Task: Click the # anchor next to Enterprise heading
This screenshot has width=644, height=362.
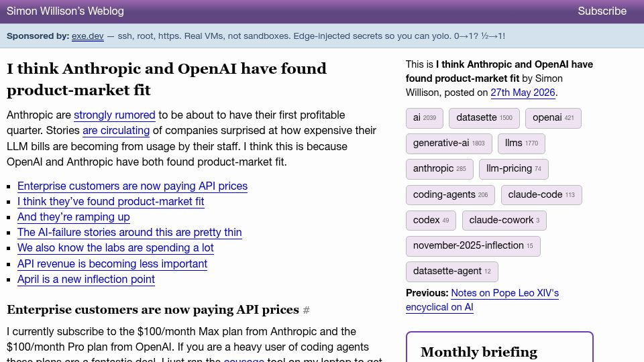Action: click(307, 310)
